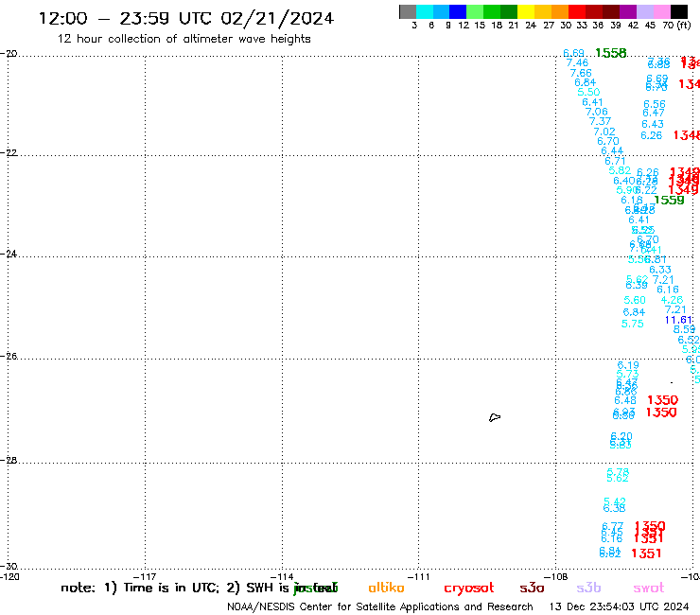Click the orange 'altika' satellite label
This screenshot has height=615, width=700.
[386, 588]
